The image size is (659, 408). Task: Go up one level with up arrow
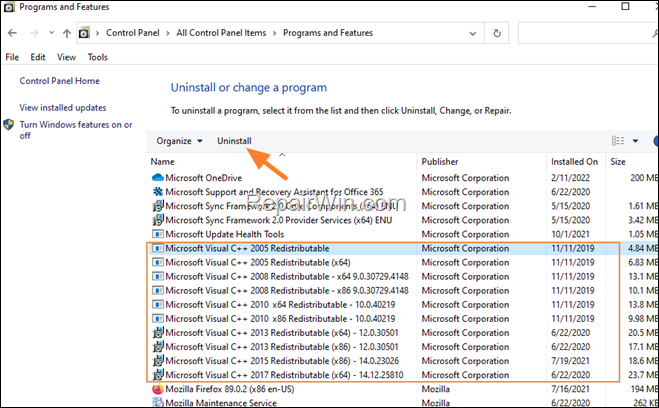pos(66,33)
